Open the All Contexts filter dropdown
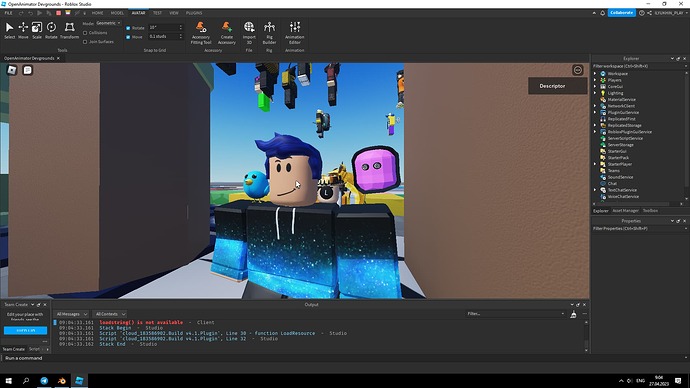690x388 pixels. 110,314
